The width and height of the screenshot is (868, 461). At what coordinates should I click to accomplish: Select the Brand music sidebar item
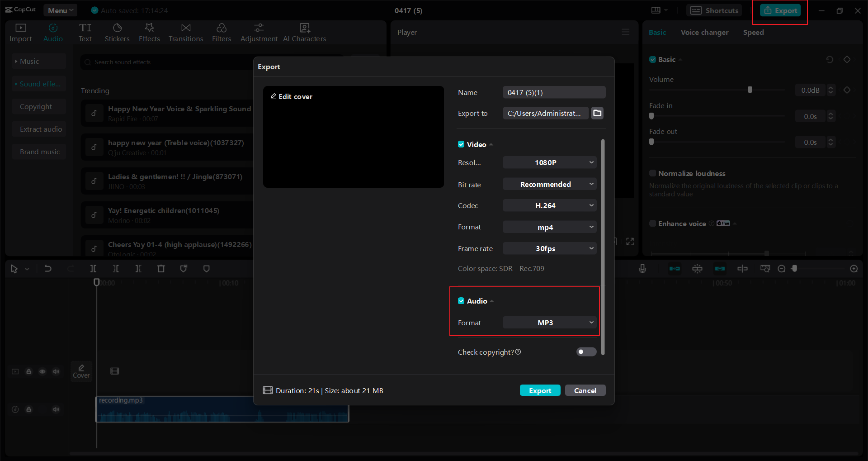pyautogui.click(x=39, y=152)
